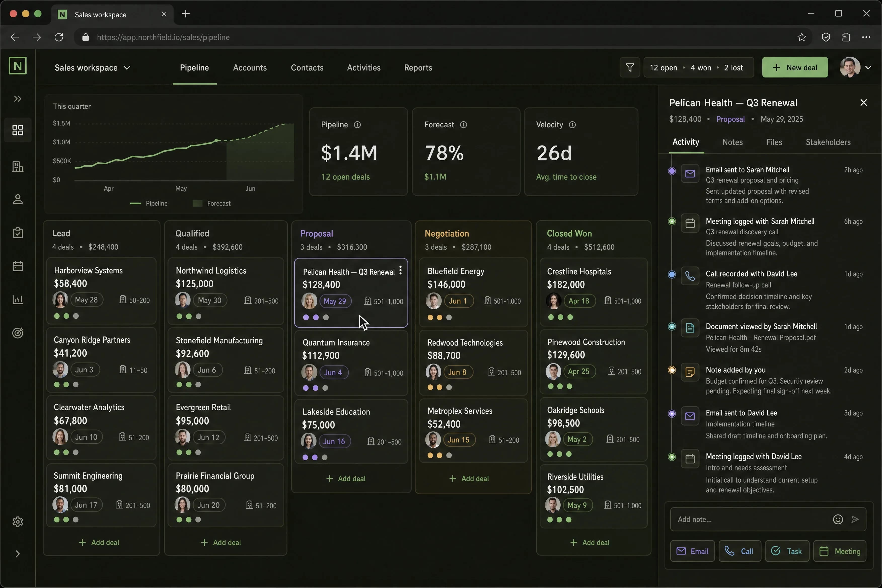This screenshot has width=882, height=588.
Task: Open the user profile menu chevron
Action: [868, 67]
